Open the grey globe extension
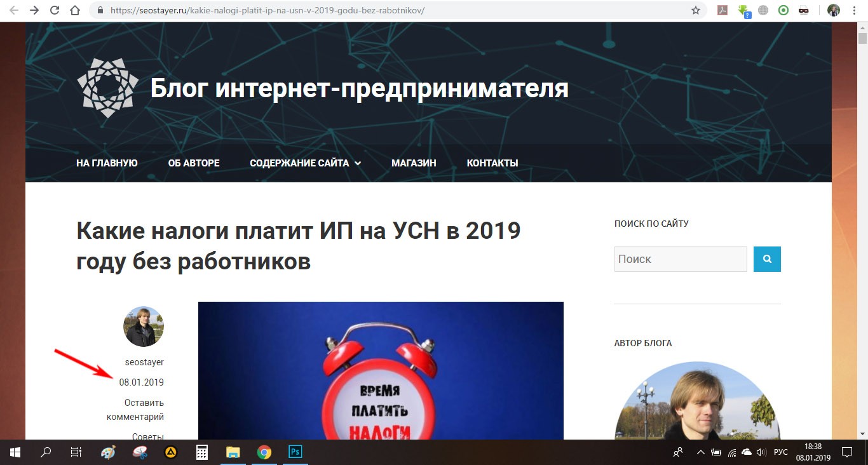This screenshot has height=465, width=868. 763,10
